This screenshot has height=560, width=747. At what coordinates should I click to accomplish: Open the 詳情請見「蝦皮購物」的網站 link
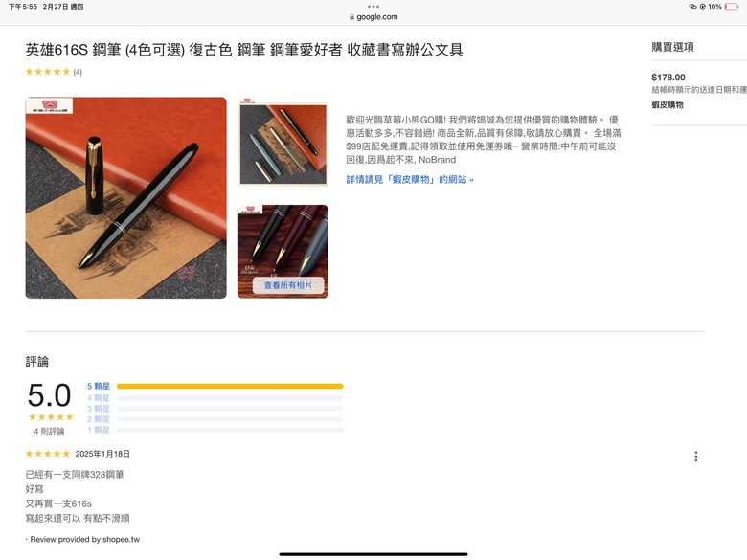tap(410, 180)
